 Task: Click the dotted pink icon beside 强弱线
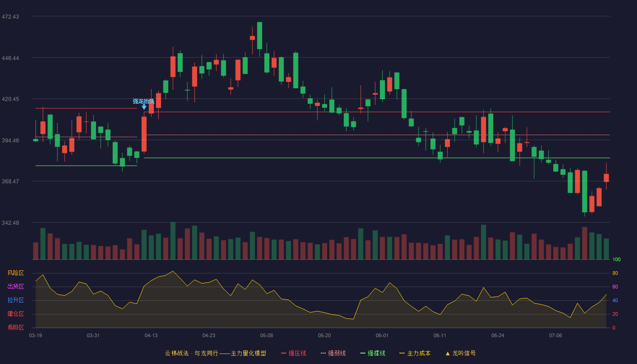[x=324, y=354]
